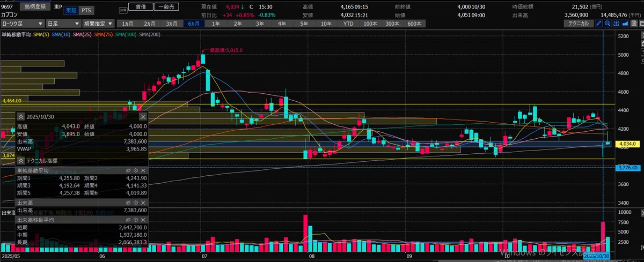Select the 10年 period tab
This screenshot has height=262, width=644.
(x=326, y=24)
